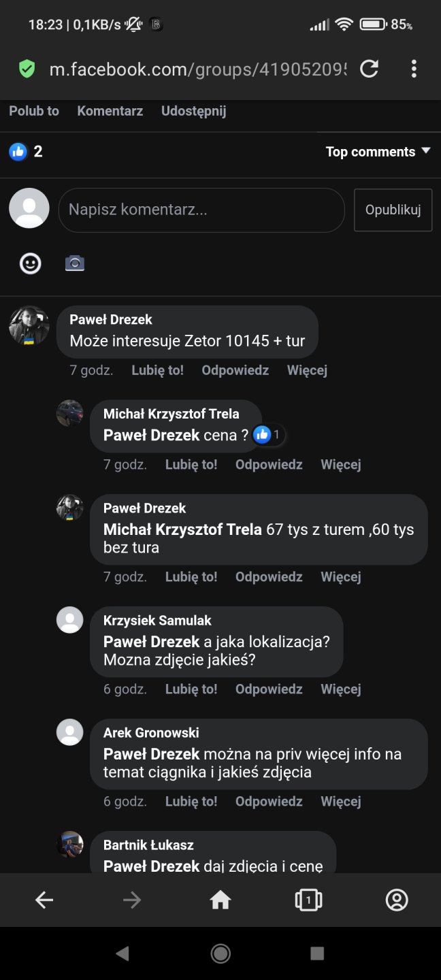Select the Udostępnij post action

point(193,111)
